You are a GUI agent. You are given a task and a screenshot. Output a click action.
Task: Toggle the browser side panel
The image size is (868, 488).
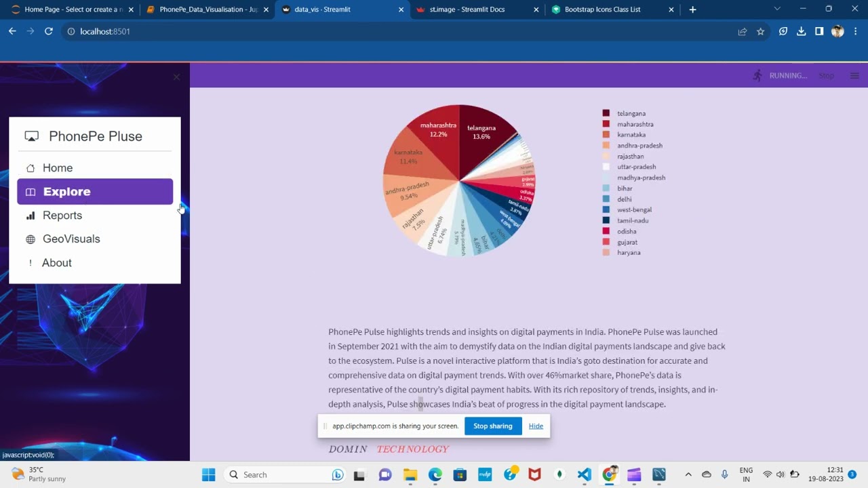819,31
